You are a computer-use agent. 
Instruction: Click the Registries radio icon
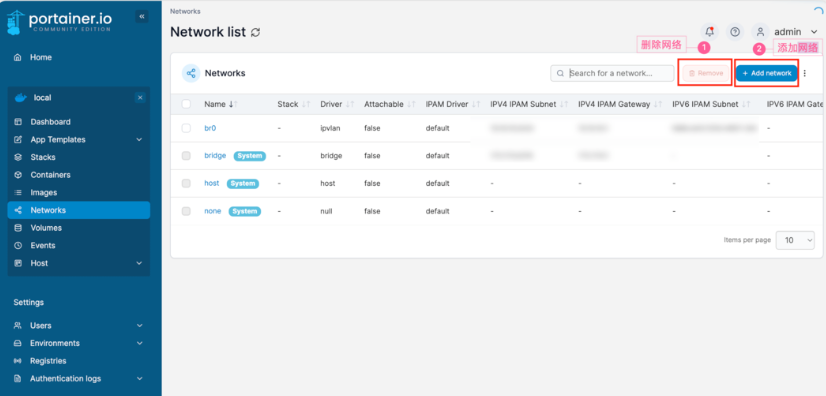[x=18, y=361]
